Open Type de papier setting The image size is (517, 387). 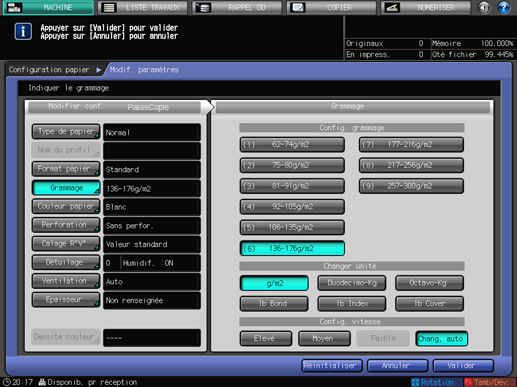pos(66,132)
